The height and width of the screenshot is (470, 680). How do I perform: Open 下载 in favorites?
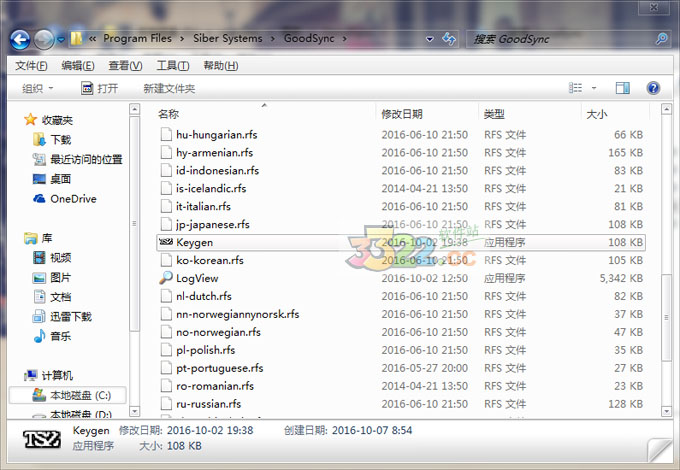pos(61,139)
